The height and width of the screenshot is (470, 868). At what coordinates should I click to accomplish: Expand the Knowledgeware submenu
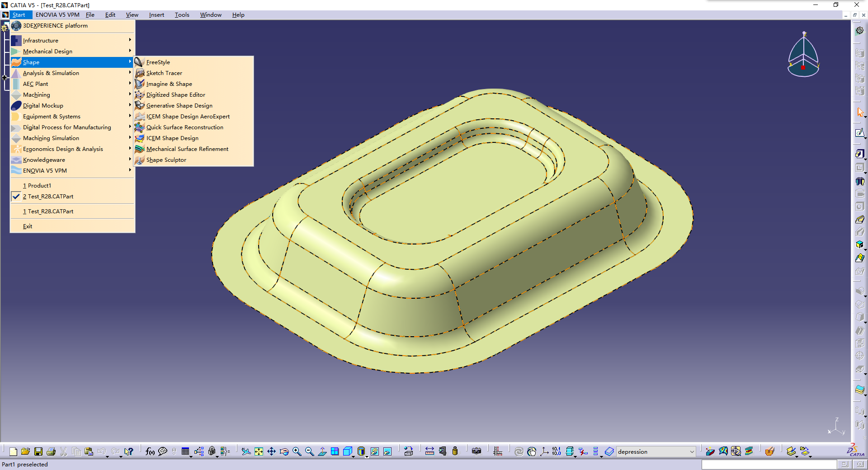(x=72, y=160)
